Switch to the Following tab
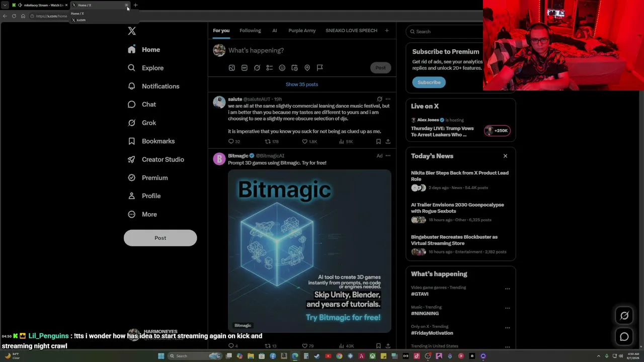 coord(250,31)
